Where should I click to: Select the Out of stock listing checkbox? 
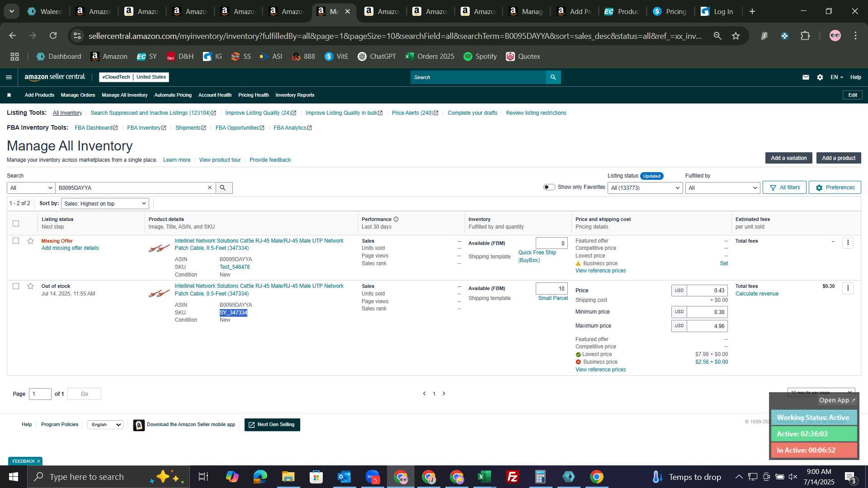(x=16, y=286)
